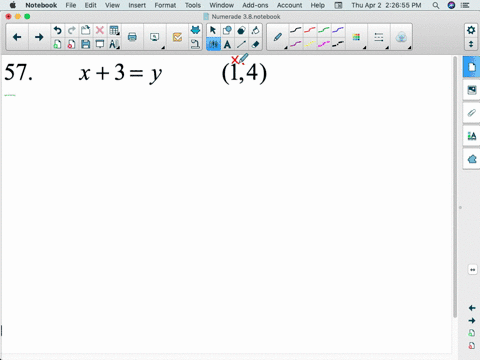480x360 pixels.
Task: Pick the black solid pen style
Action: tap(296, 30)
